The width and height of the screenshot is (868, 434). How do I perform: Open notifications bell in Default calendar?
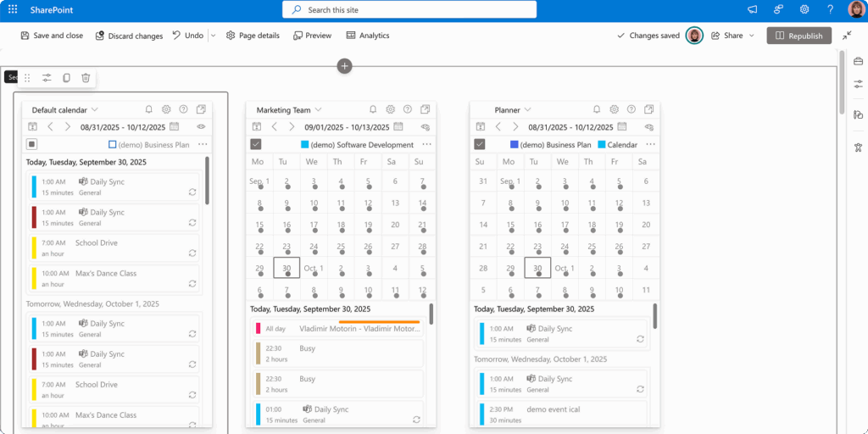tap(149, 109)
